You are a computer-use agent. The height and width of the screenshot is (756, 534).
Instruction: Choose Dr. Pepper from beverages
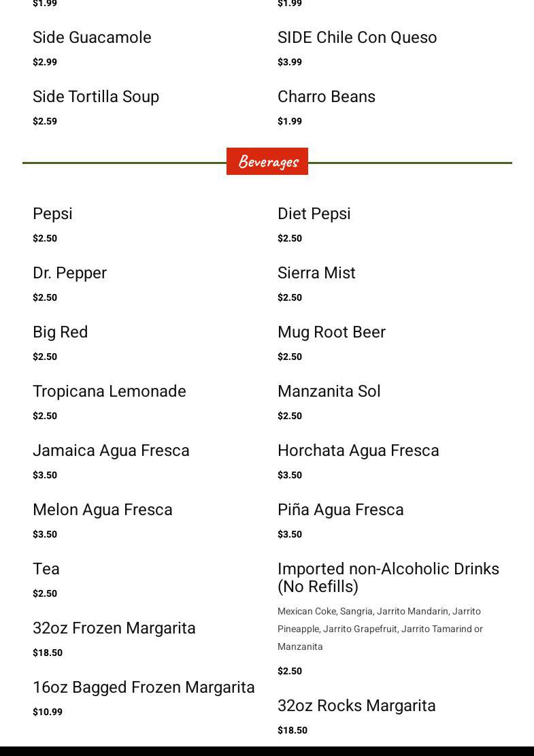(x=70, y=273)
